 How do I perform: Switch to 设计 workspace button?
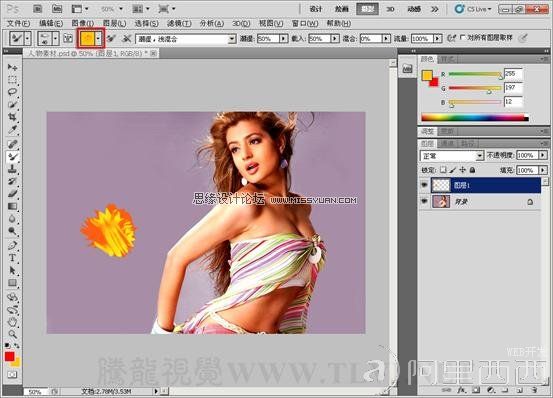316,9
